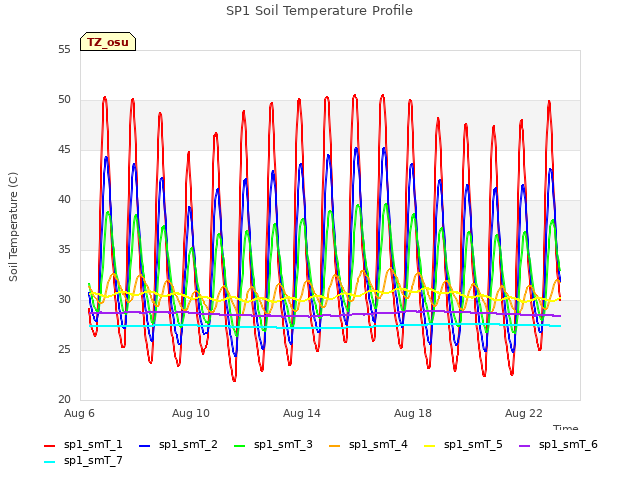Click the Soil Temperature (C) axis label

[x=13, y=227]
